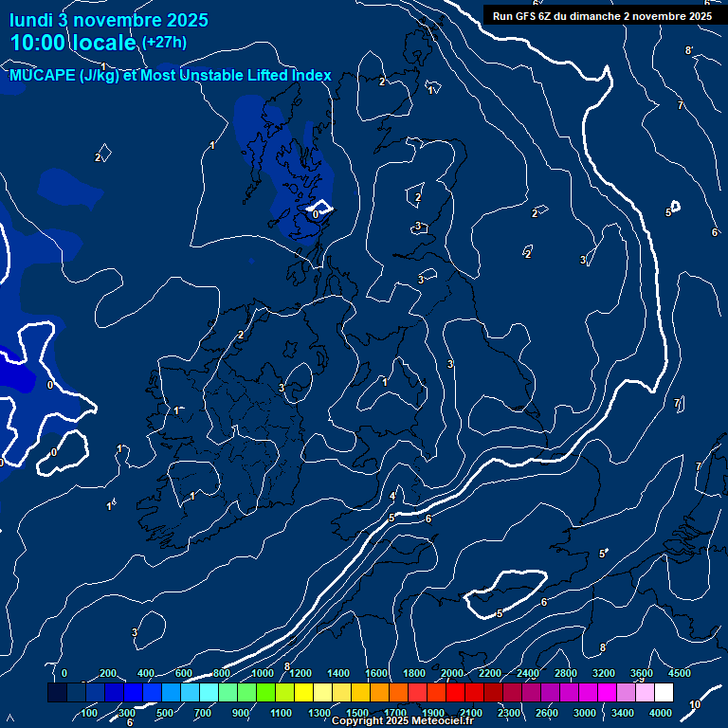This screenshot has height=728, width=728.
Task: Click the '0' contour label over western Scotland
Action: click(x=316, y=215)
